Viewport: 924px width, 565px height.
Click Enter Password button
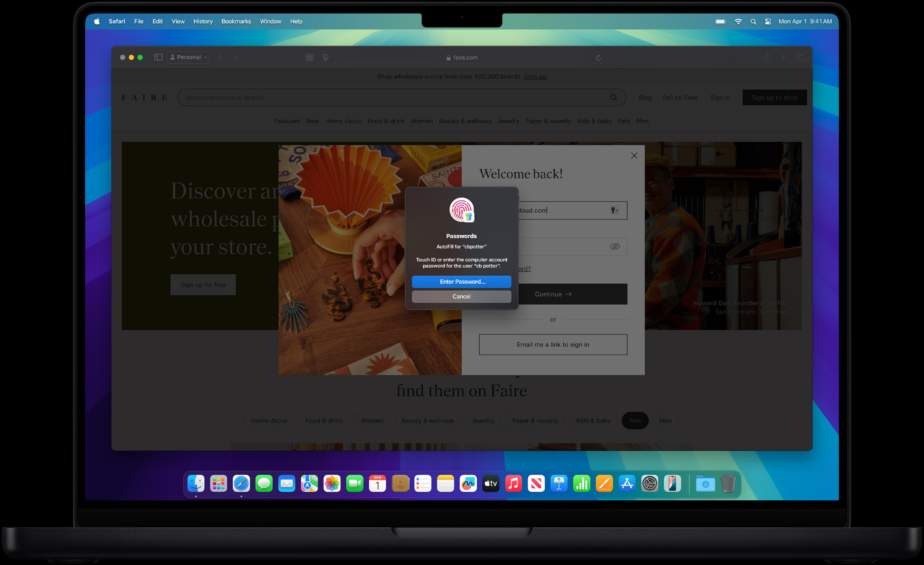coord(461,281)
